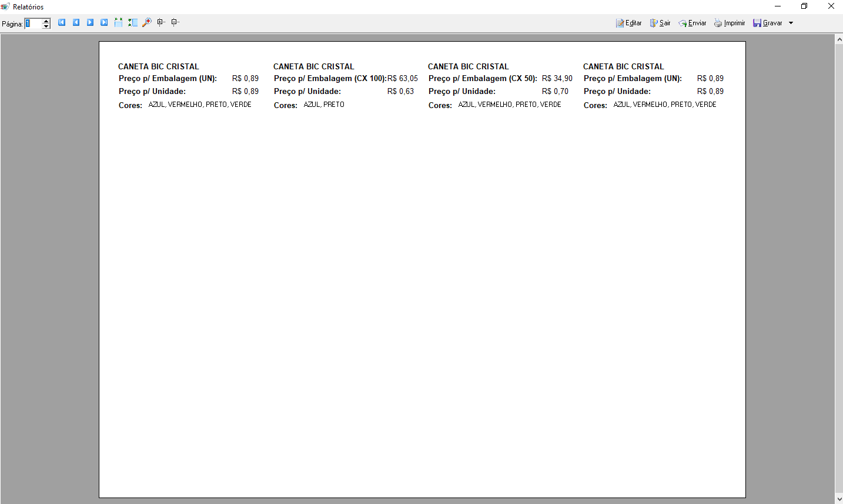Image resolution: width=843 pixels, height=504 pixels.
Task: Click the vertical scrollbar up arrow
Action: tap(839, 39)
